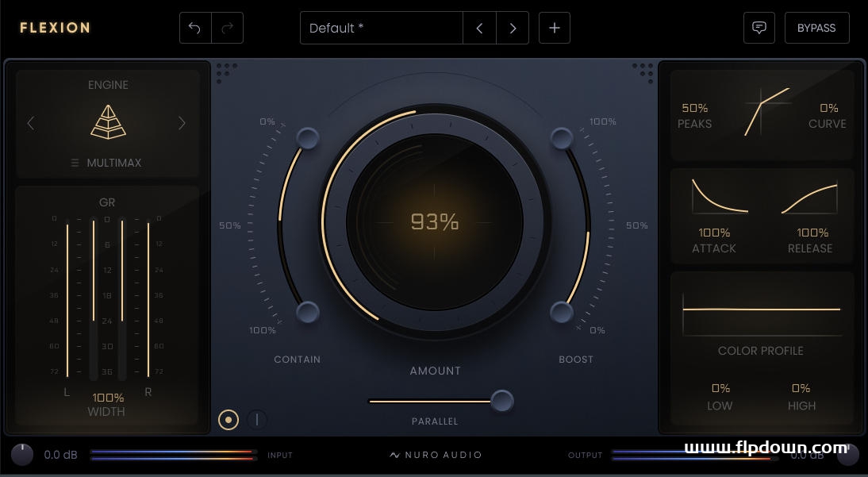
Task: Click the input gain knob
Action: pyautogui.click(x=22, y=455)
